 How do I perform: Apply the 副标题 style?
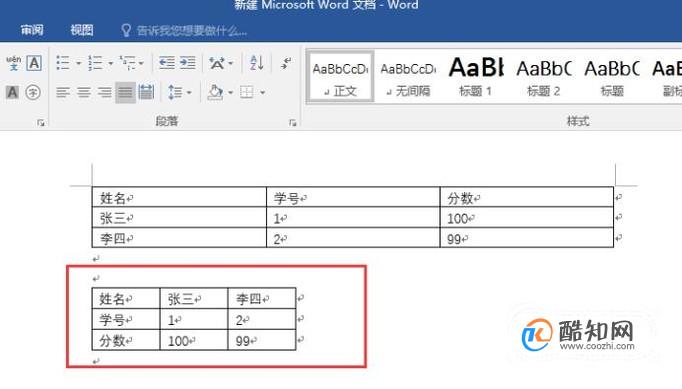tap(665, 77)
